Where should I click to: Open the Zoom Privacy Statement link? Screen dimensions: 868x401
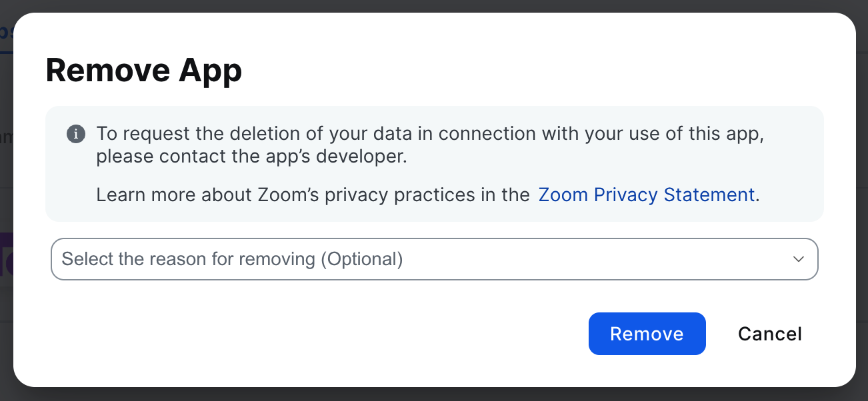pos(646,195)
